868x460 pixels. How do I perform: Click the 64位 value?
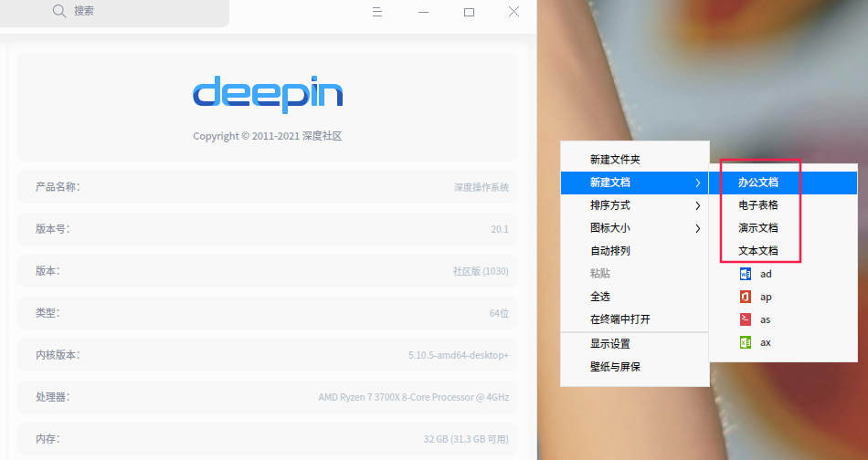[499, 313]
